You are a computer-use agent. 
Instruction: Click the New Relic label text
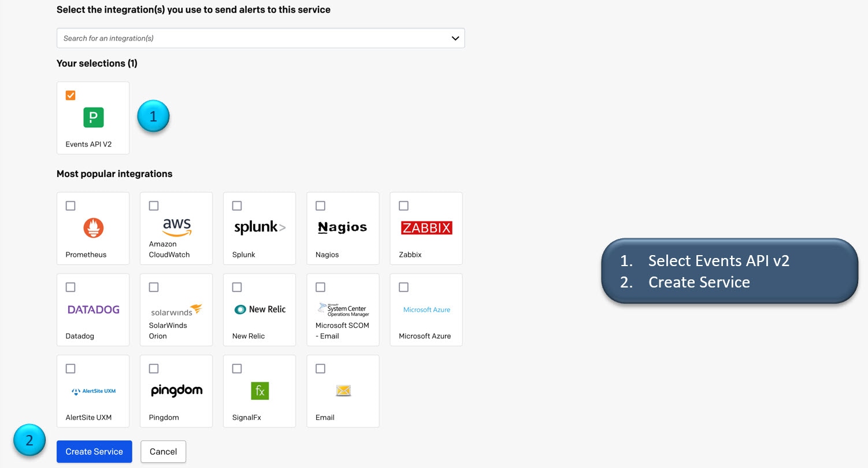pyautogui.click(x=248, y=337)
